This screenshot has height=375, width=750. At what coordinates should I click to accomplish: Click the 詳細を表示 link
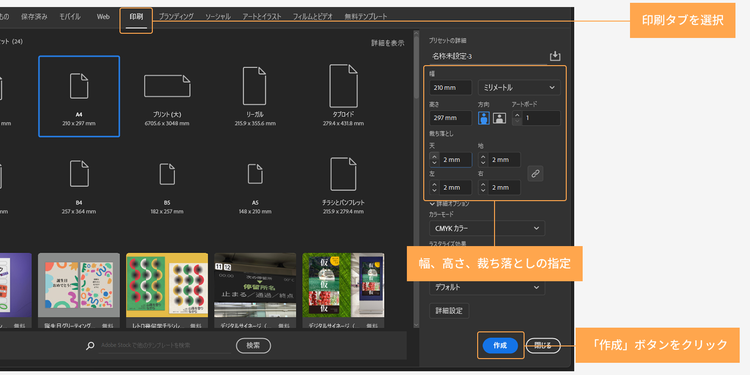387,43
